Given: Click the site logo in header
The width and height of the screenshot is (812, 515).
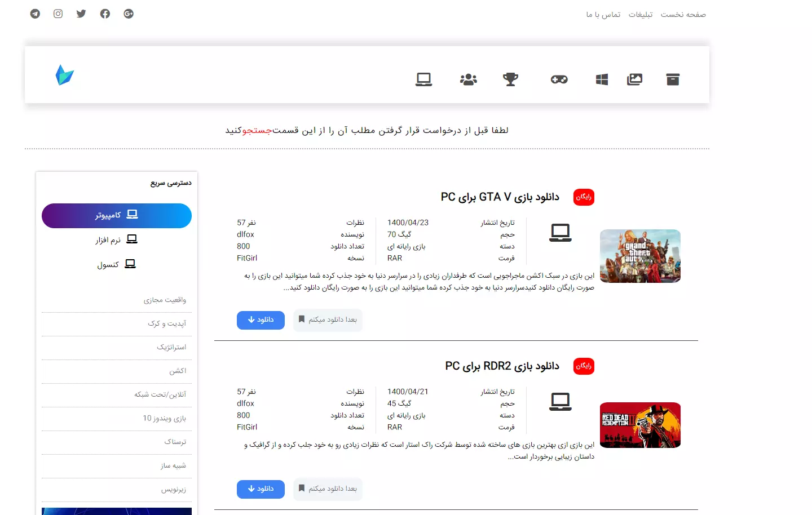Looking at the screenshot, I should tap(65, 75).
